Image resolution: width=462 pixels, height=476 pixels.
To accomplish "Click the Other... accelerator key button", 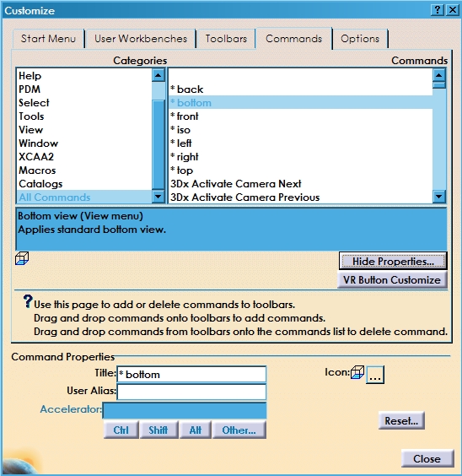I will tap(239, 430).
